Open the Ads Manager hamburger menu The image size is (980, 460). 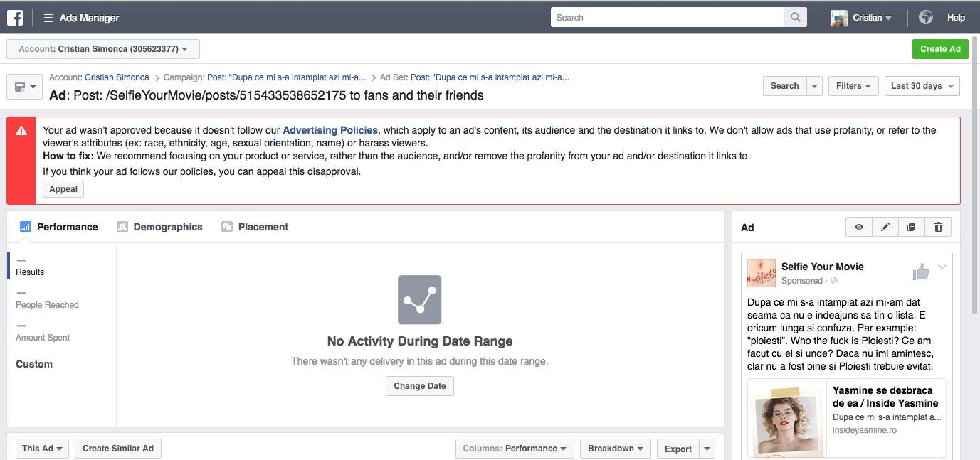(48, 18)
